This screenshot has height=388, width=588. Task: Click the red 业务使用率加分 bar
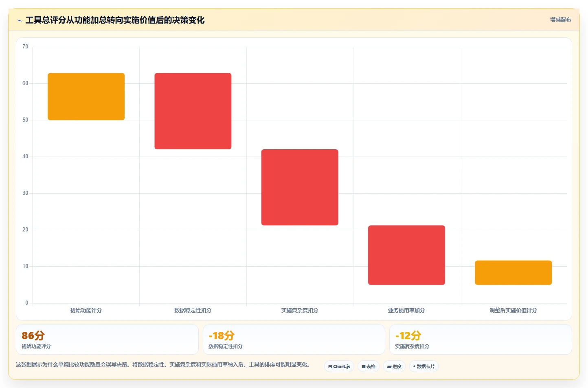[406, 255]
